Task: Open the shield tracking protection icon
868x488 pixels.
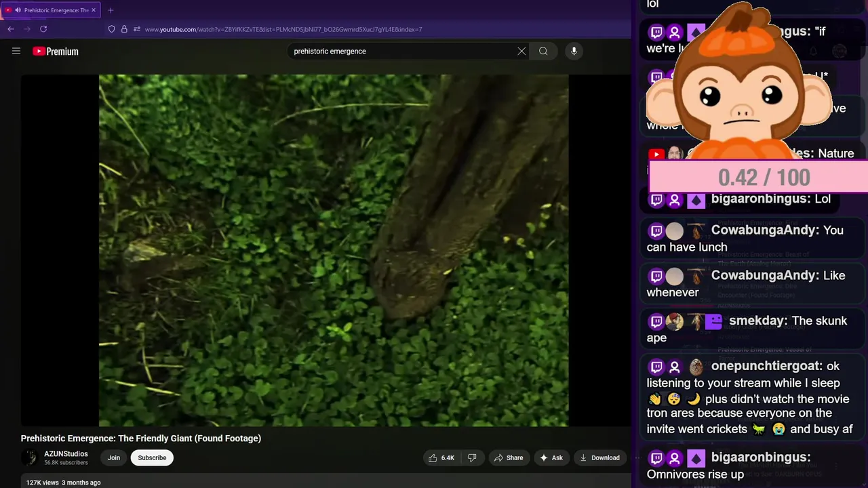Action: tap(112, 29)
